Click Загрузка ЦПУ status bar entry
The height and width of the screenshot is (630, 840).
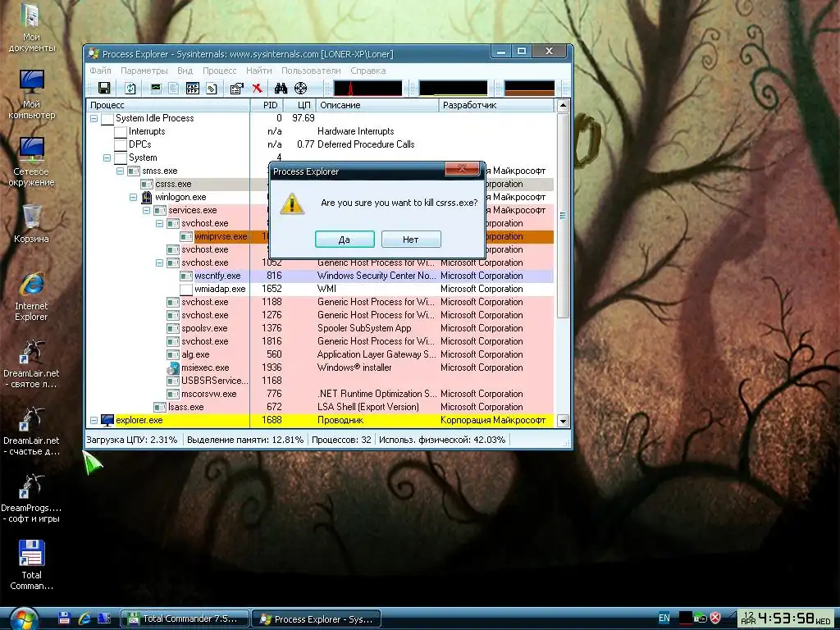132,440
